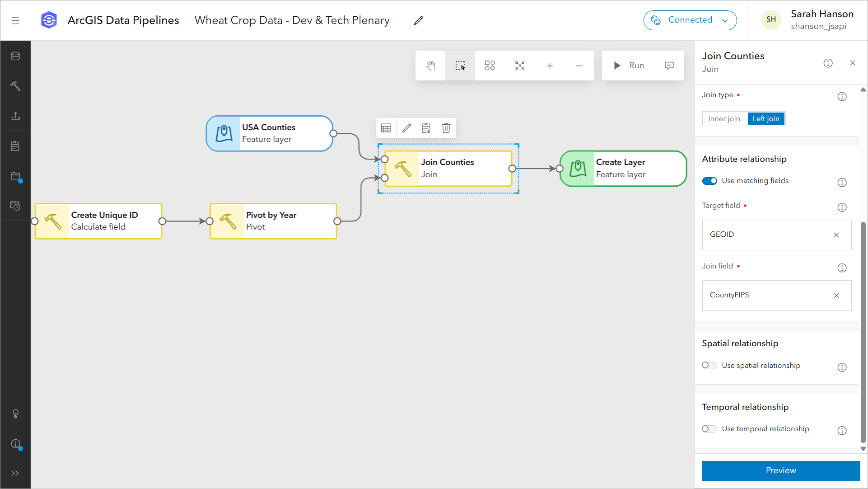
Task: Switch join type to Inner join
Action: click(x=724, y=118)
